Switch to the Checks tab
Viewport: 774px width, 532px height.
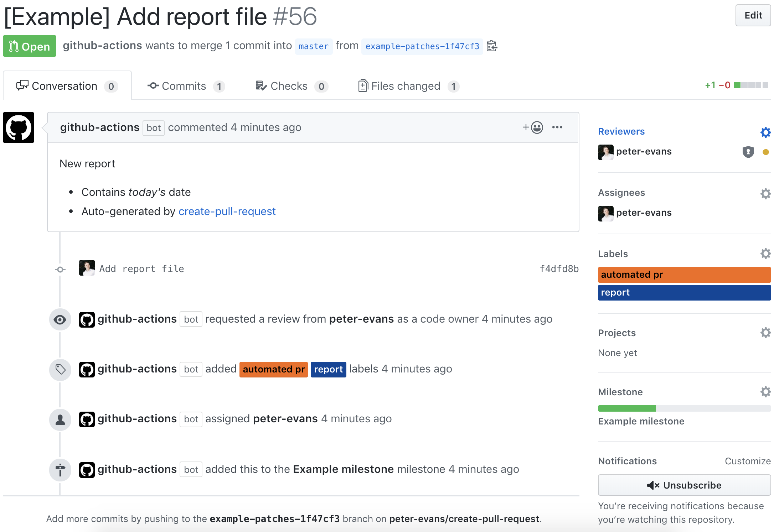click(289, 86)
